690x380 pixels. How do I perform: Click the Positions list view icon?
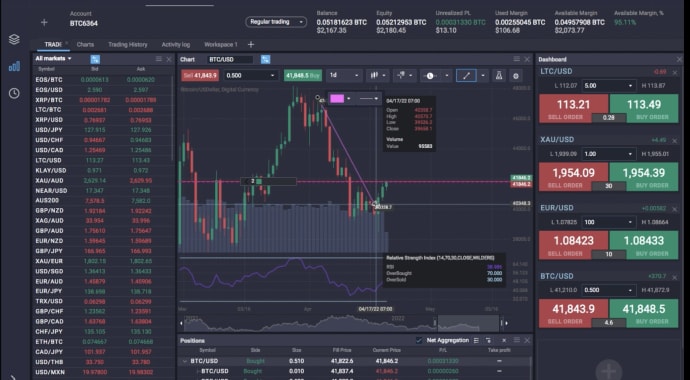(x=476, y=340)
